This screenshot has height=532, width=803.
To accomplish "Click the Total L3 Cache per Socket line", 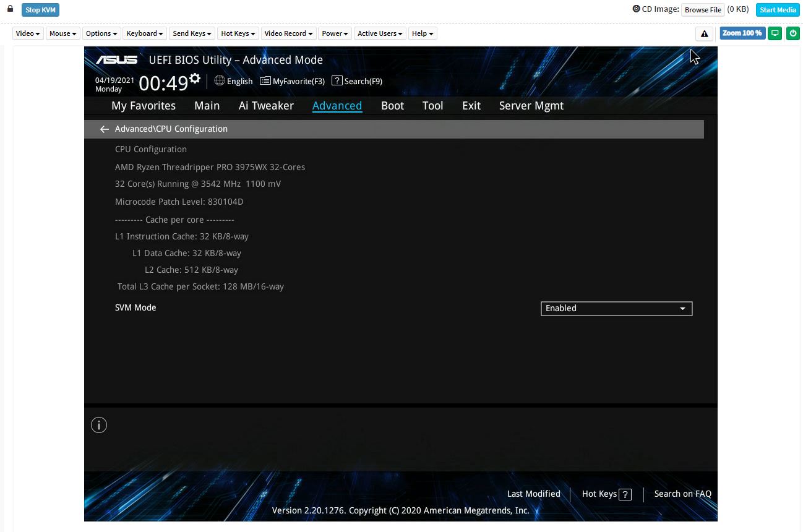I will click(200, 286).
